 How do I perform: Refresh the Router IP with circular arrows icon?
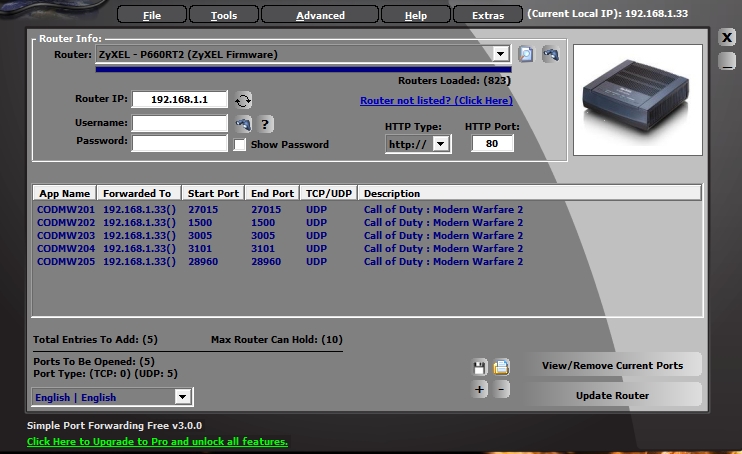[x=243, y=100]
